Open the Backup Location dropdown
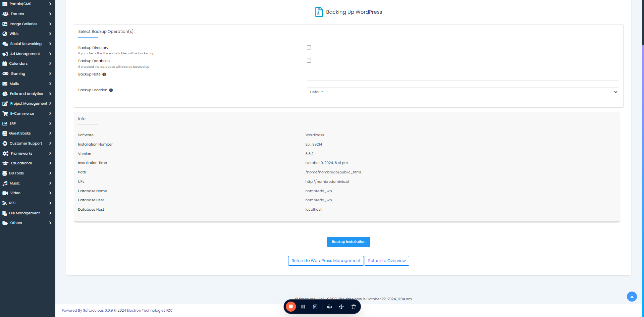 463,92
